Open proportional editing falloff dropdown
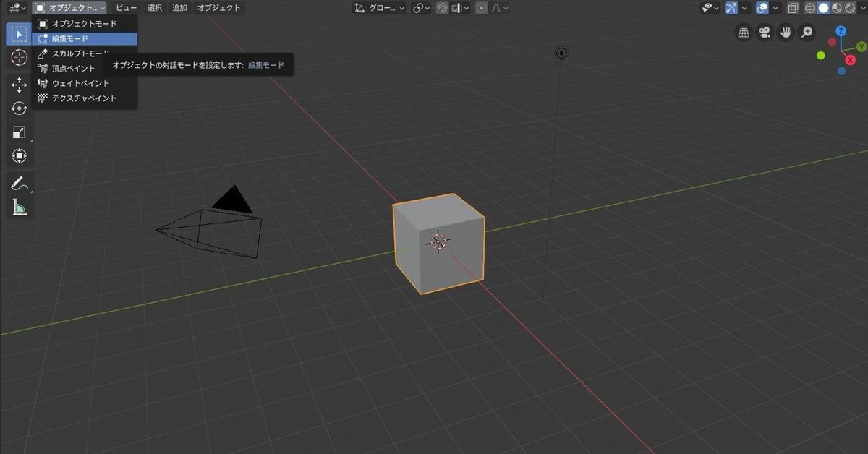This screenshot has height=454, width=868. 499,8
